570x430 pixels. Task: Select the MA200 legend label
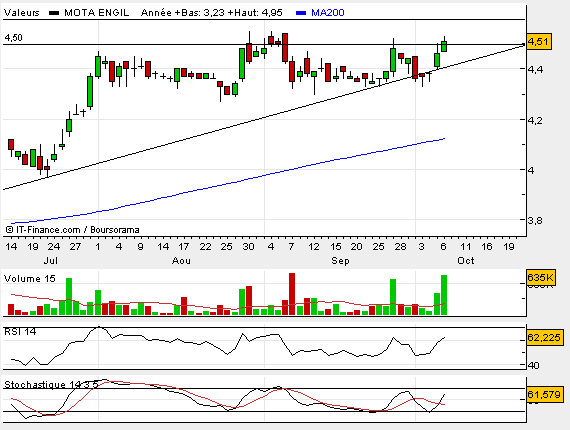tap(328, 13)
